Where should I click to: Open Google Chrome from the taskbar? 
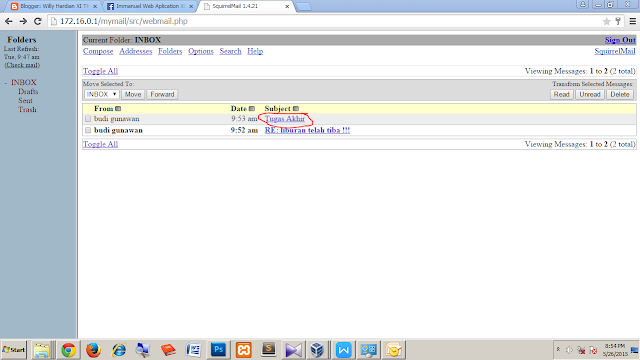pyautogui.click(x=68, y=350)
